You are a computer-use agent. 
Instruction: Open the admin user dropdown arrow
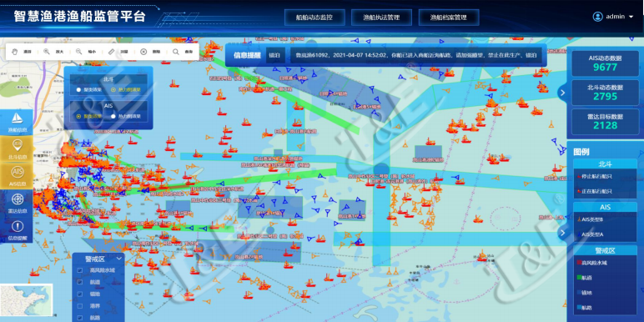(x=631, y=17)
